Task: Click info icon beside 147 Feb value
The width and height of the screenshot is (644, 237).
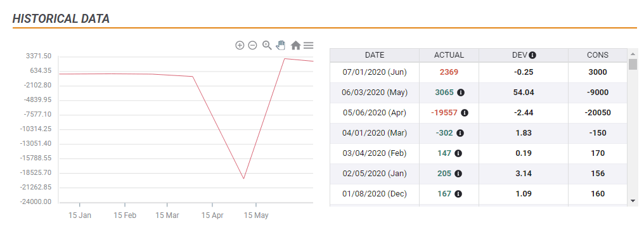Action: pyautogui.click(x=458, y=153)
